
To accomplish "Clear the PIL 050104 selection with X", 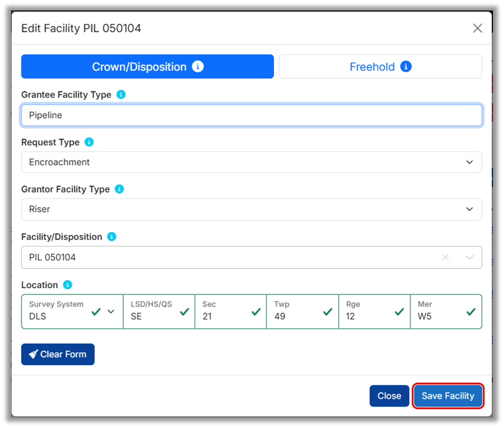I will point(445,257).
